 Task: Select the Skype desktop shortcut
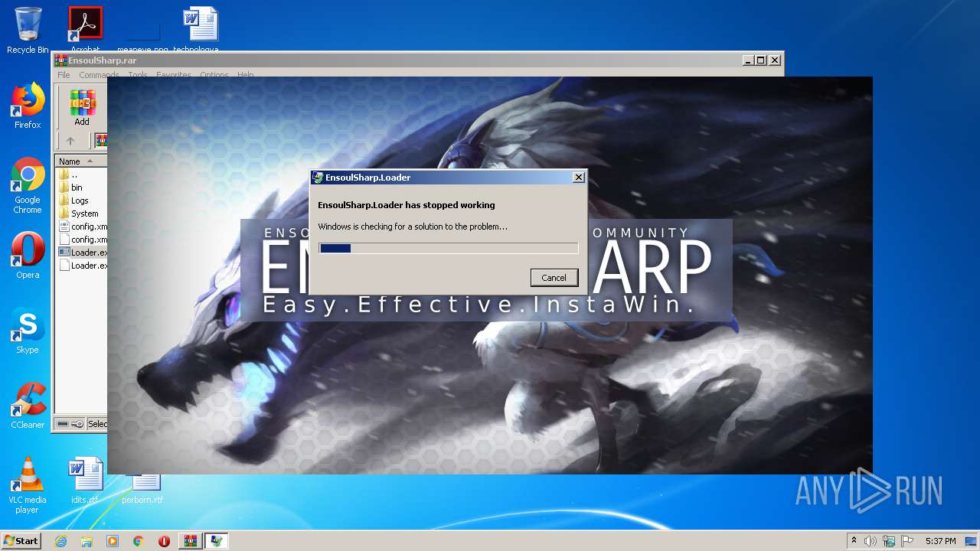point(28,331)
